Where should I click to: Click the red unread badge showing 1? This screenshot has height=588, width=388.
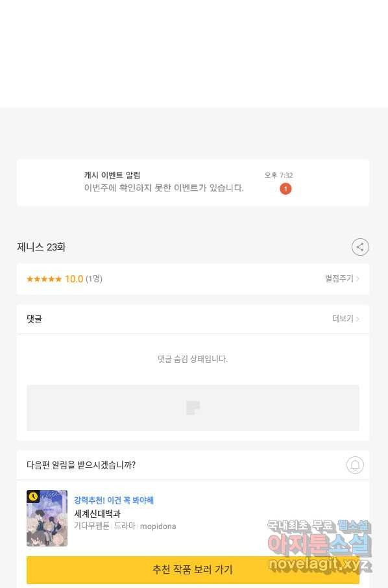(285, 189)
